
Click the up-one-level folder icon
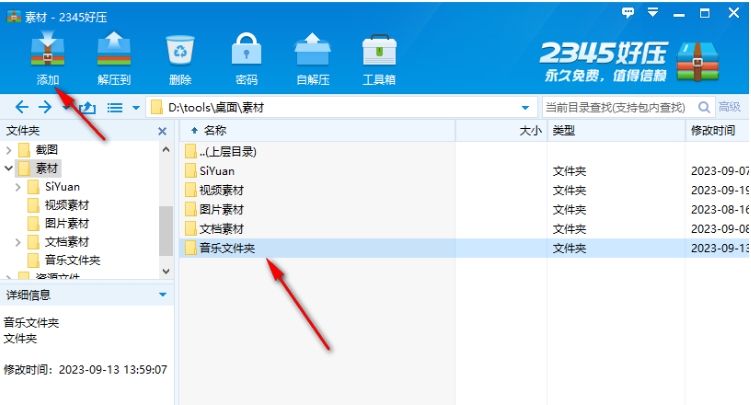point(87,107)
